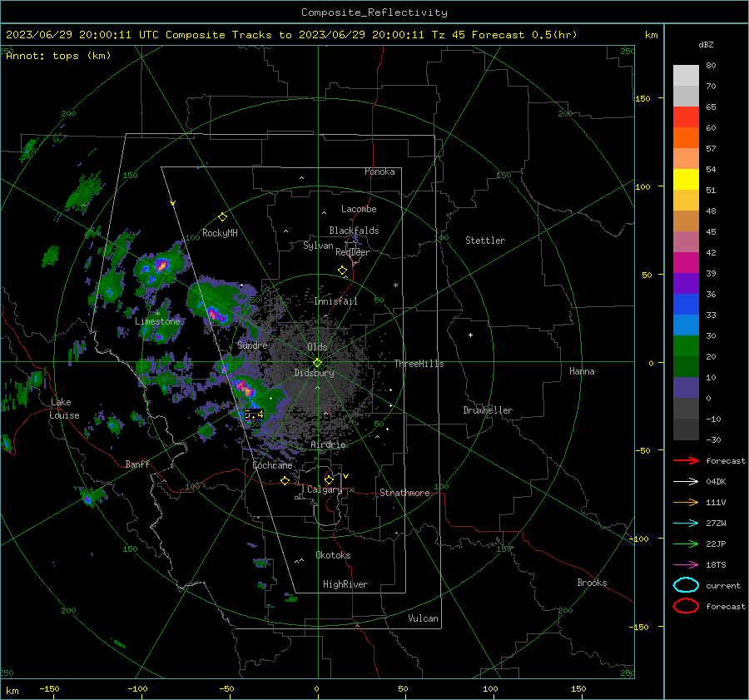Click the Banff city label

137,464
